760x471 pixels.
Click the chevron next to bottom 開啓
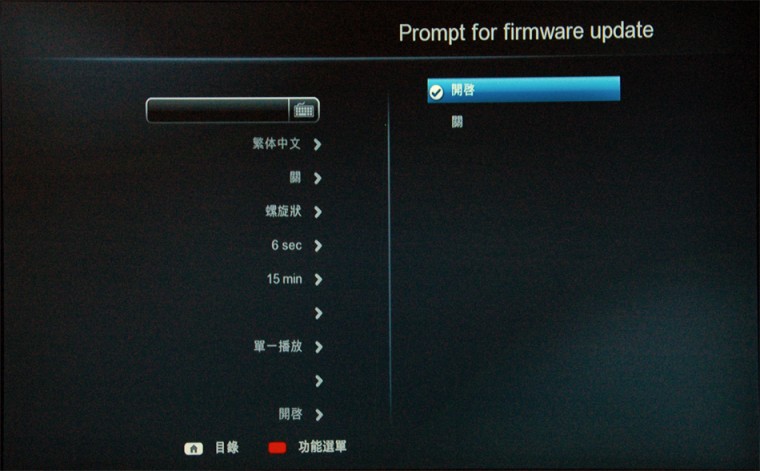(318, 414)
